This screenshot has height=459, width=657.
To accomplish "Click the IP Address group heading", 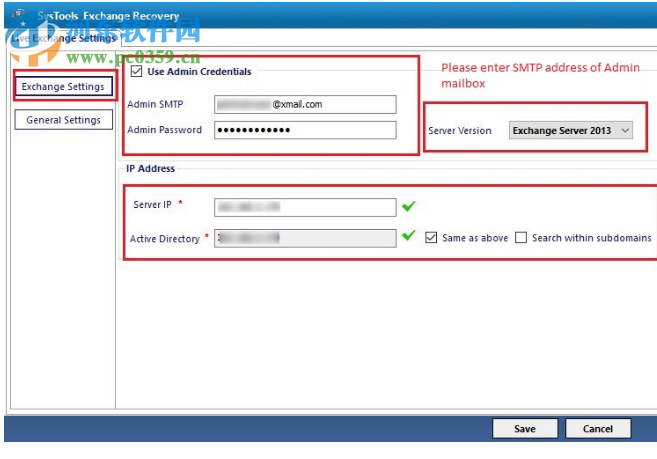I will tap(150, 169).
